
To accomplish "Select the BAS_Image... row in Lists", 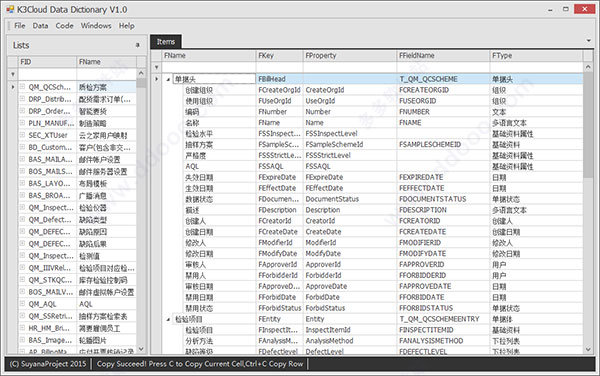I will 78,340.
